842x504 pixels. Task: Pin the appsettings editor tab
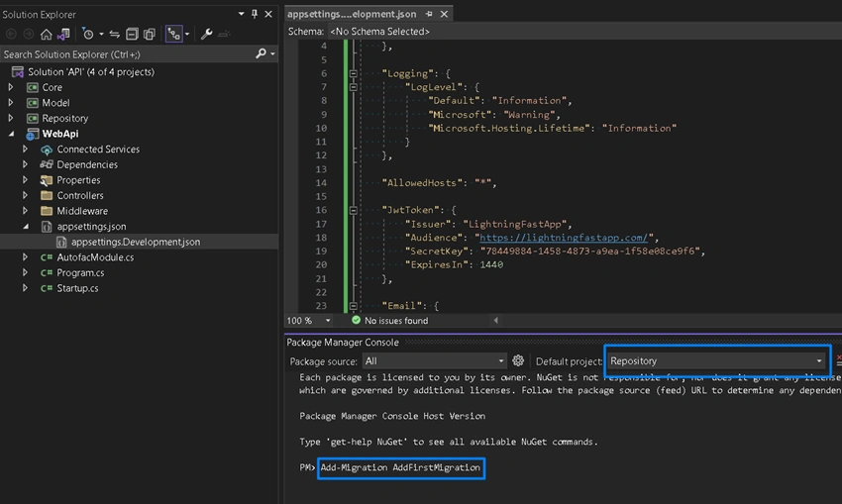(x=429, y=14)
